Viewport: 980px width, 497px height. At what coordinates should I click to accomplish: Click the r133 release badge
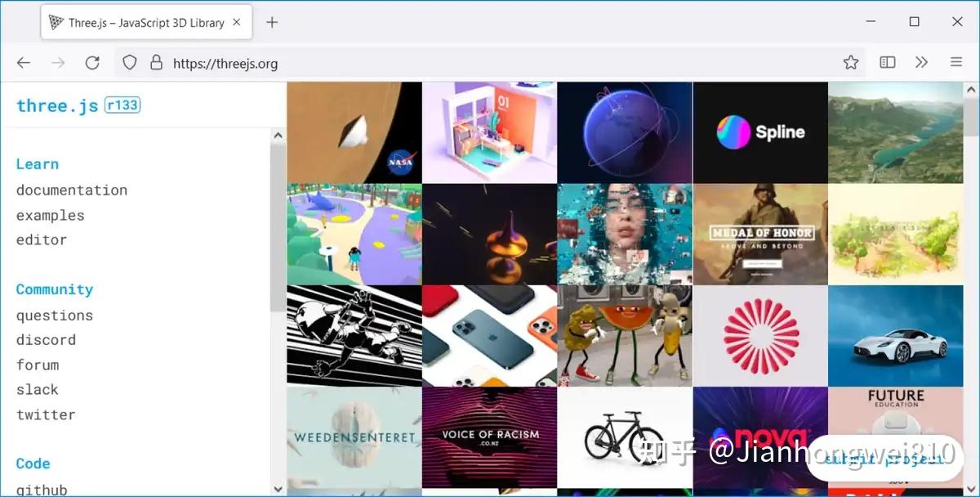click(122, 105)
